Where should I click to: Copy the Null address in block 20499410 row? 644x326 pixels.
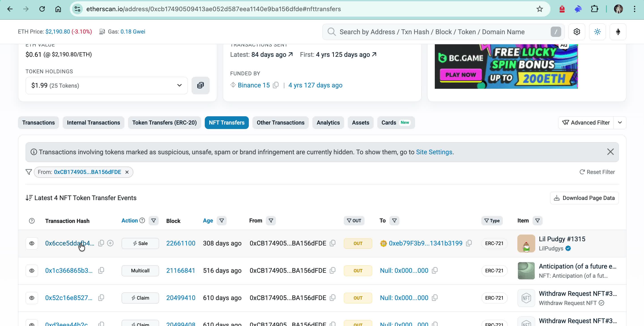pyautogui.click(x=435, y=298)
